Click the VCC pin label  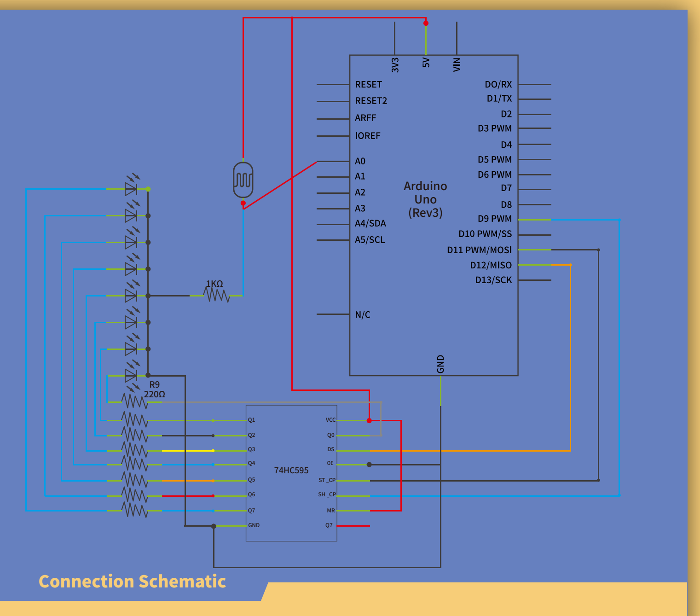(330, 420)
